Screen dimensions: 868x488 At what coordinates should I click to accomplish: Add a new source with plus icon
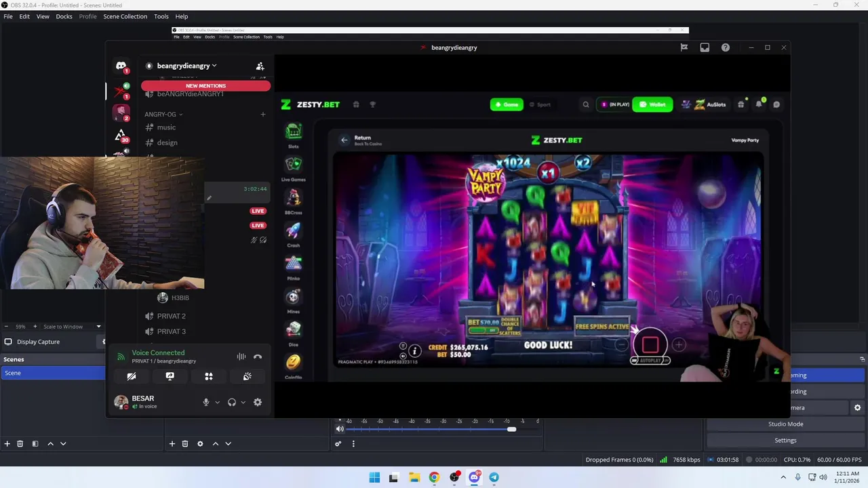[172, 444]
